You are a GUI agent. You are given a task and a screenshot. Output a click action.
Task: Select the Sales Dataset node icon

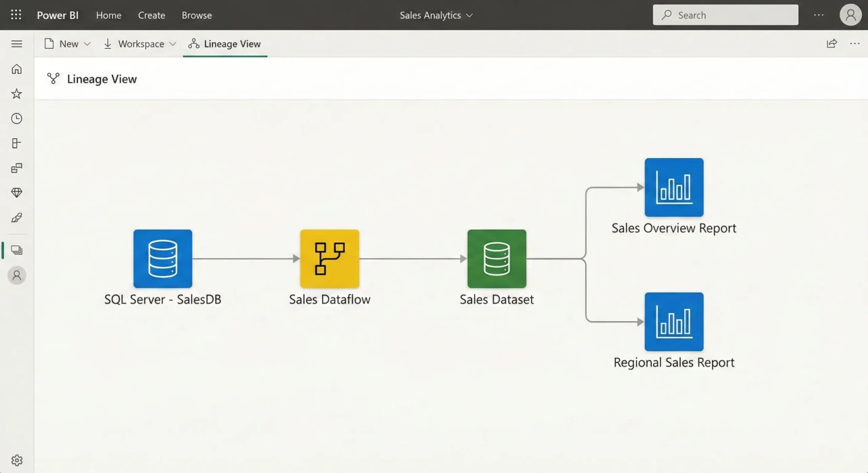click(496, 259)
